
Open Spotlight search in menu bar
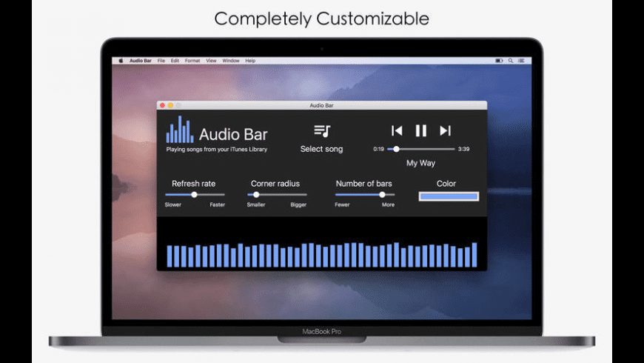click(511, 61)
